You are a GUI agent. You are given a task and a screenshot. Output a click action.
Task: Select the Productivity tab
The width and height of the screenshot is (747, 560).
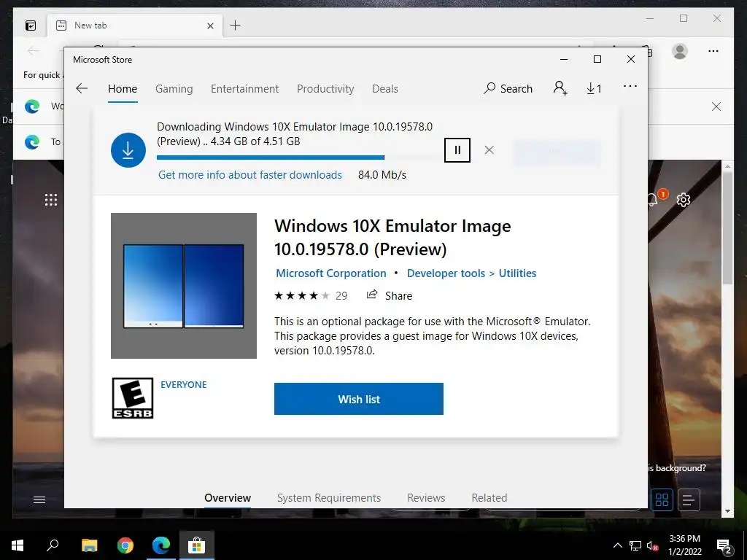(x=325, y=88)
